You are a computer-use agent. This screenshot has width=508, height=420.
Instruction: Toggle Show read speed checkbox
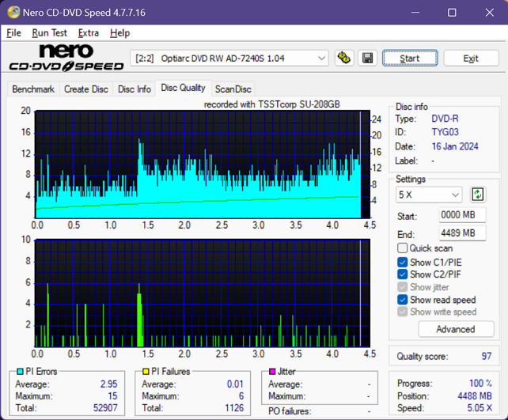pos(403,300)
